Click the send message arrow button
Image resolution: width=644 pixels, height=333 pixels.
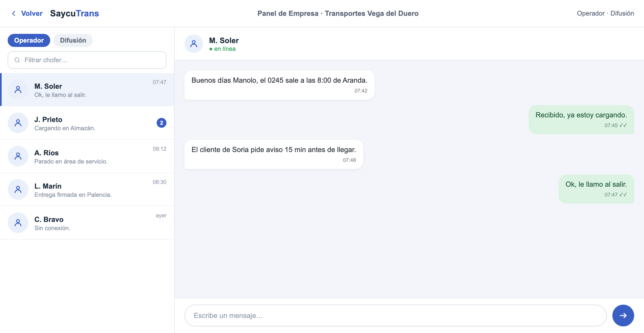click(623, 316)
